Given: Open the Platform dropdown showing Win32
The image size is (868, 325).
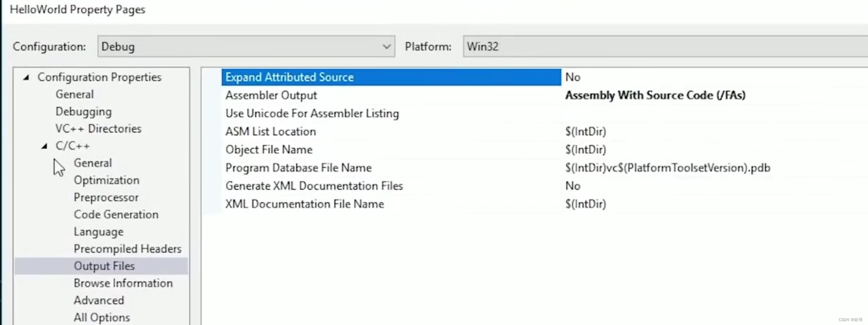Looking at the screenshot, I should coord(665,46).
